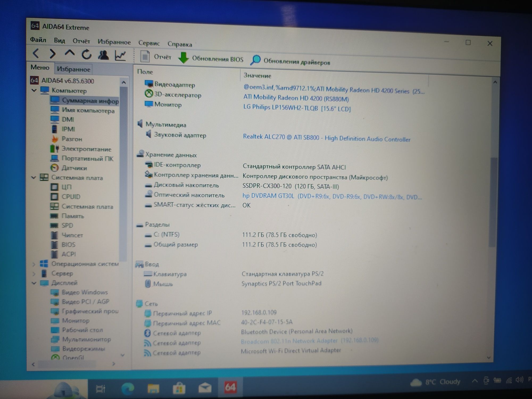Select the Чипсет tree item
The height and width of the screenshot is (399, 532).
(67, 235)
